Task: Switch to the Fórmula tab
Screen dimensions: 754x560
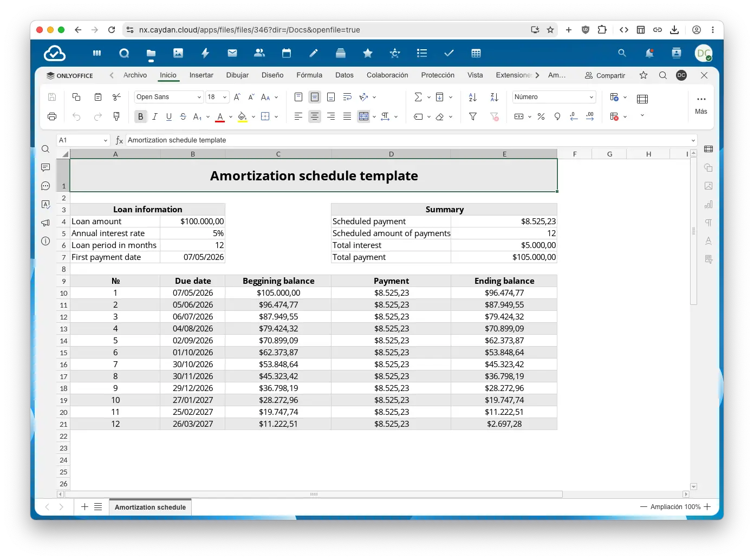Action: pyautogui.click(x=309, y=75)
